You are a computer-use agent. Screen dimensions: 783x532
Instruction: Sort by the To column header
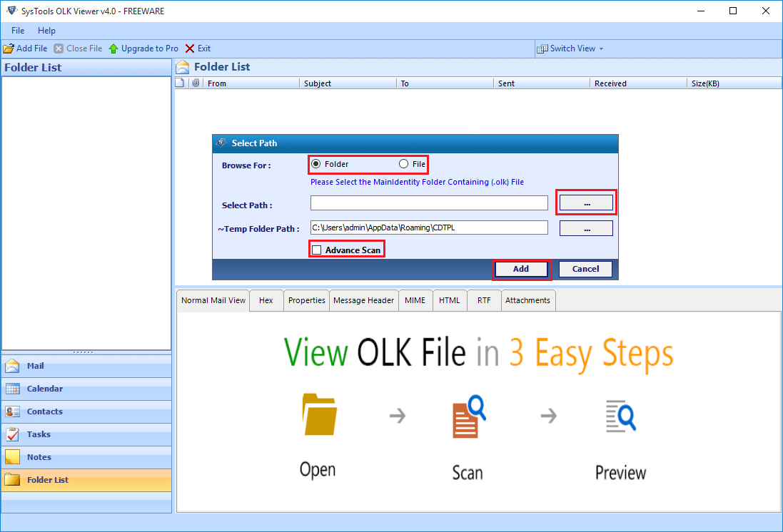445,83
